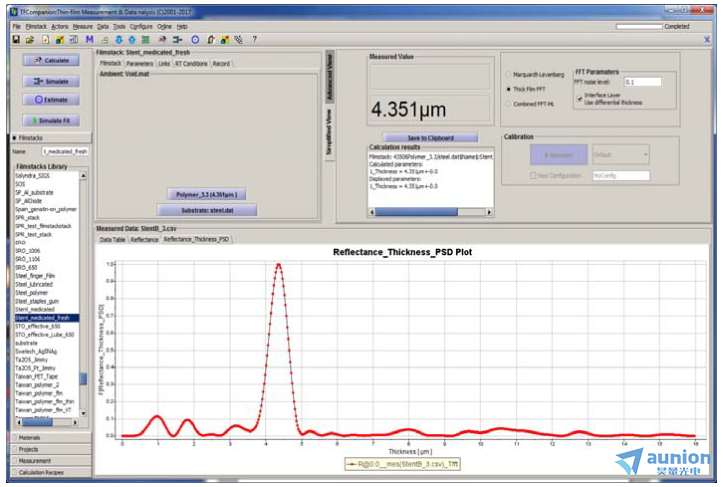Click the Substrate: steel.dat button
The height and width of the screenshot is (487, 723).
(207, 210)
